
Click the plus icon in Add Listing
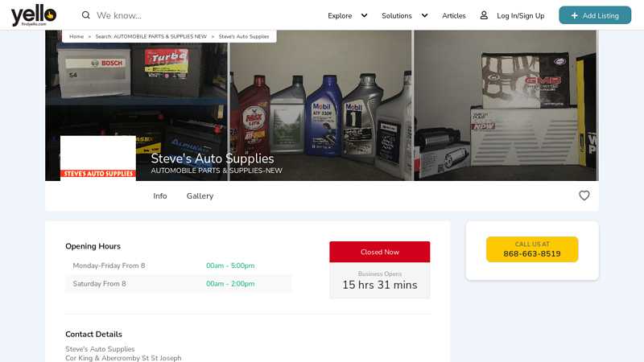[x=574, y=15]
